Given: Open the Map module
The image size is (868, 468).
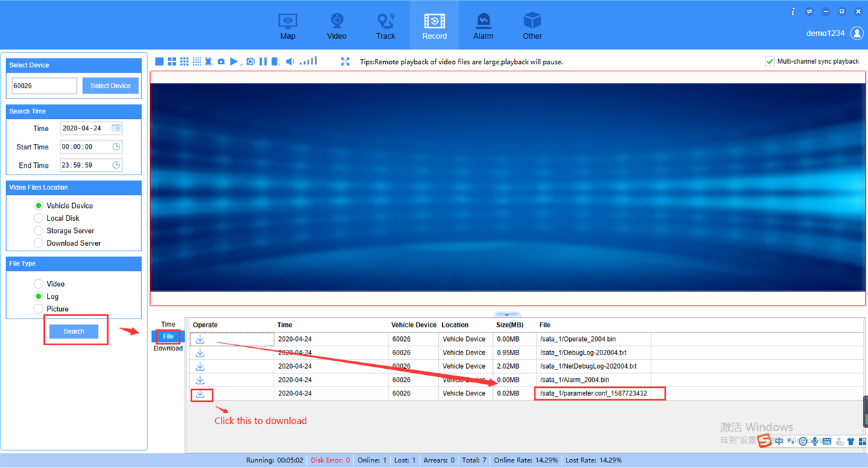Looking at the screenshot, I should point(287,26).
